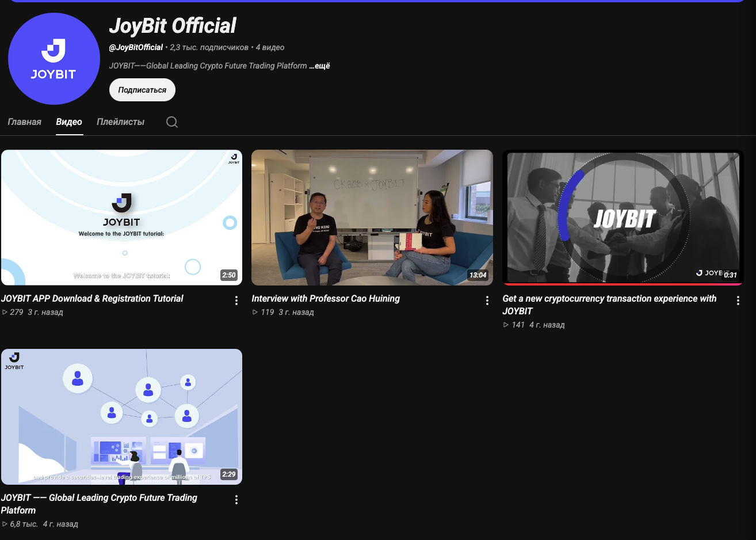756x540 pixels.
Task: Click the '6,8 тыс.' view count text
Action: pyautogui.click(x=24, y=524)
